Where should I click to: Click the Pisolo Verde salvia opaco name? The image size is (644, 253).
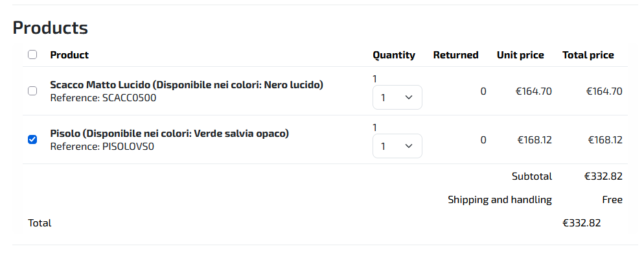pos(170,134)
